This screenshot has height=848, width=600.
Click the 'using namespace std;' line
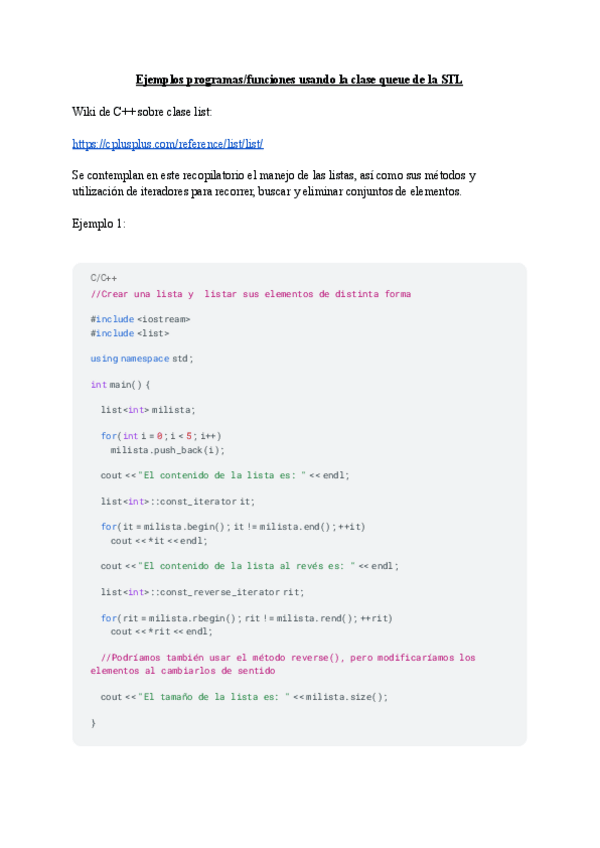click(142, 358)
